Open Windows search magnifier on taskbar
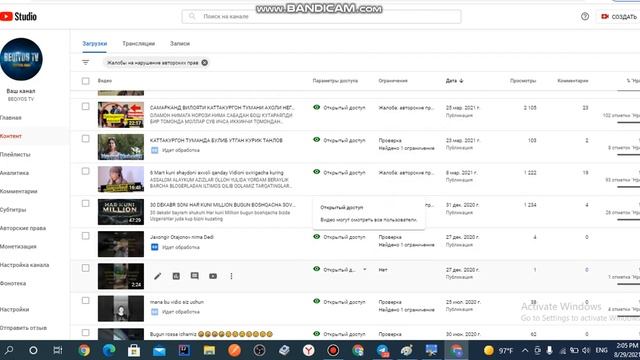Viewport: 640px width, 360px height. point(9,350)
